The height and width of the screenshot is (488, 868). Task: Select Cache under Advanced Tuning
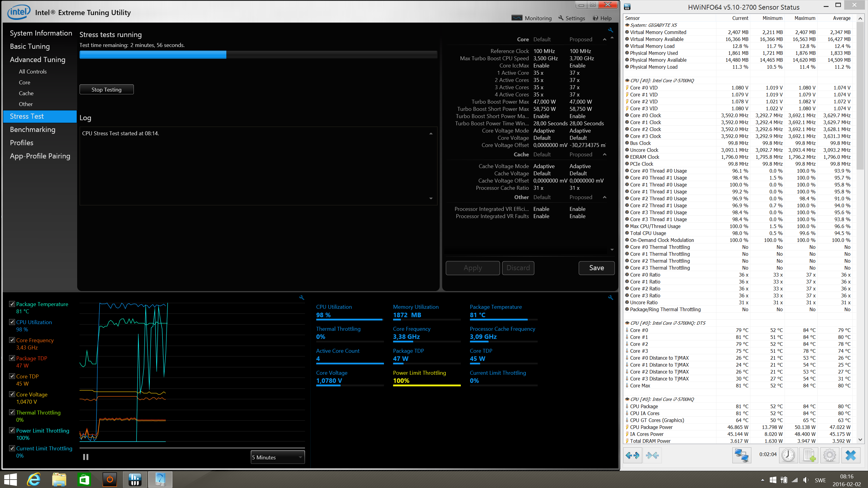point(26,93)
